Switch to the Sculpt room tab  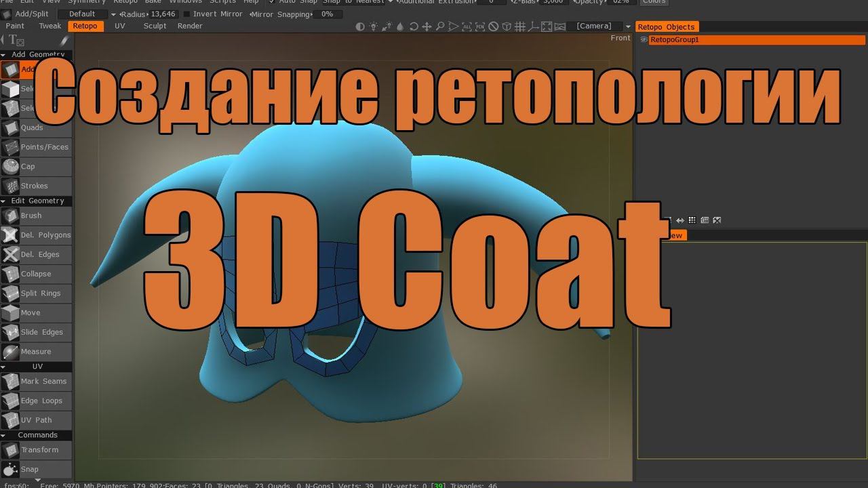click(155, 26)
